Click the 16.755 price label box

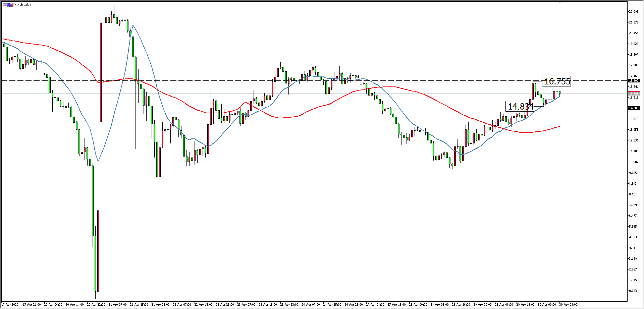tap(557, 81)
